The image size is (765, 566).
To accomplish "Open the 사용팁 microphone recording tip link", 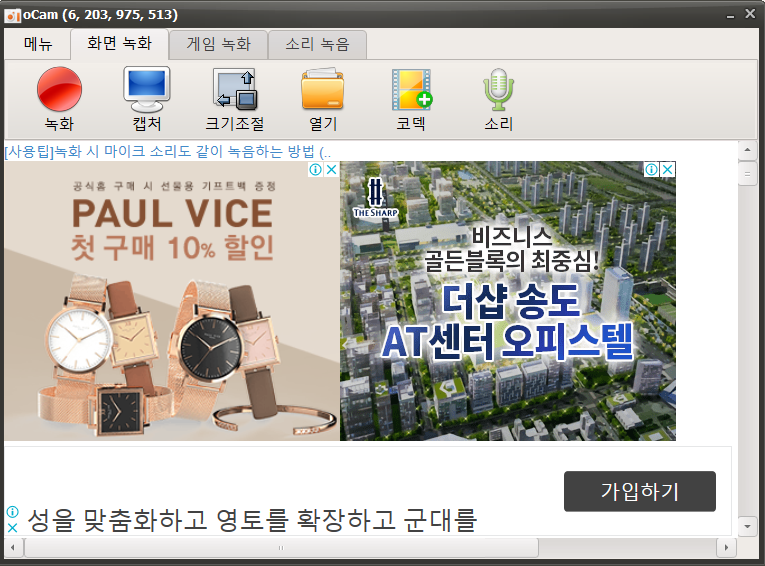I will (x=168, y=151).
